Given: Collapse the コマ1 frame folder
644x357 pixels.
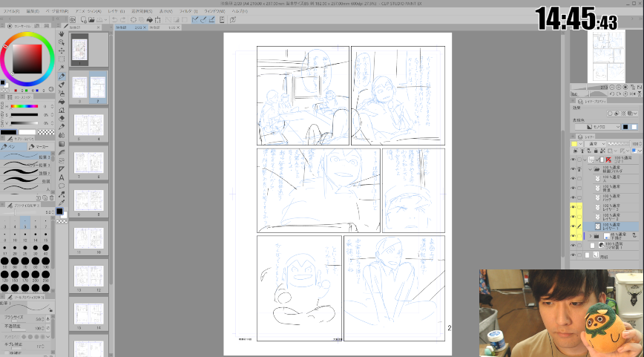Looking at the screenshot, I should tap(585, 160).
